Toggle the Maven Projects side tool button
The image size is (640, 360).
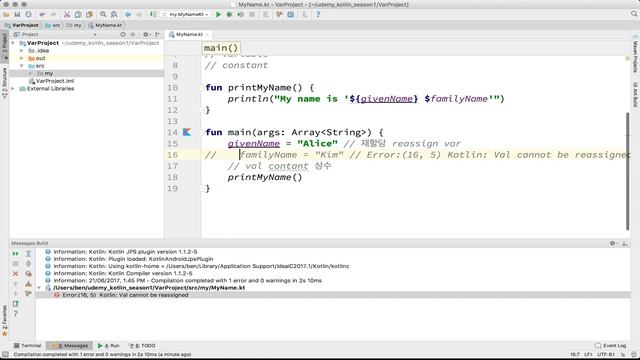pyautogui.click(x=635, y=54)
